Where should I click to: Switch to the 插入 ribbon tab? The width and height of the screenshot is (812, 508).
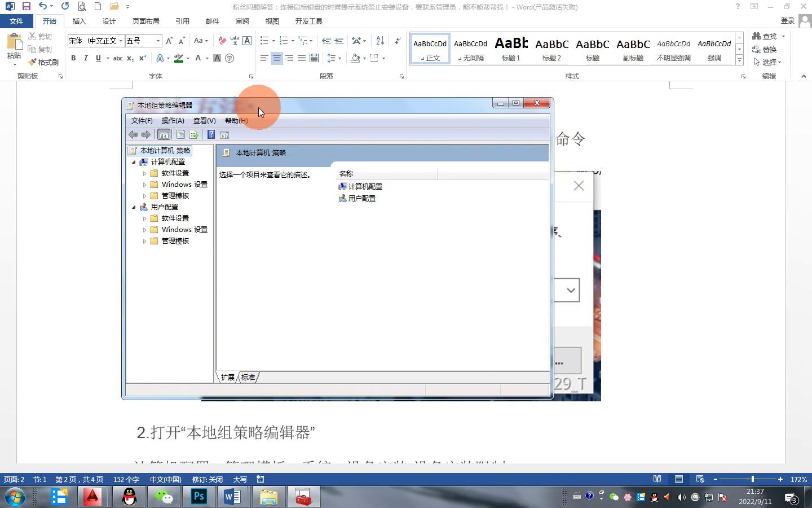pos(79,21)
